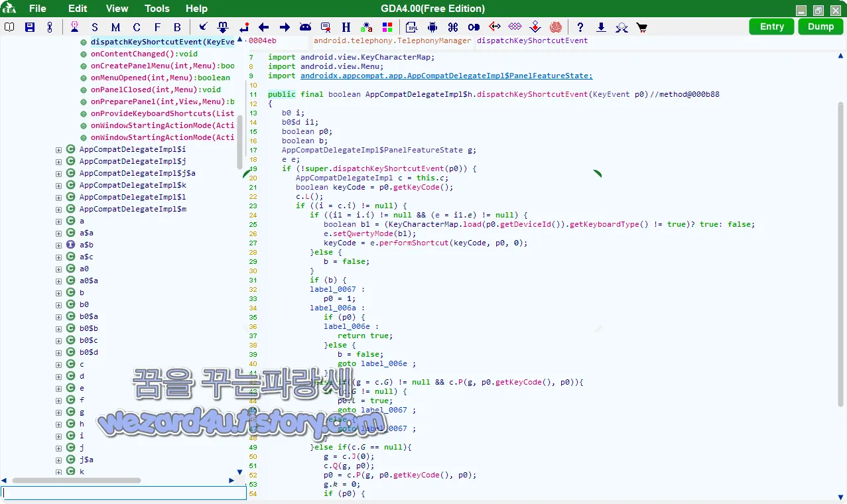Open help with the question mark icon

tap(580, 27)
